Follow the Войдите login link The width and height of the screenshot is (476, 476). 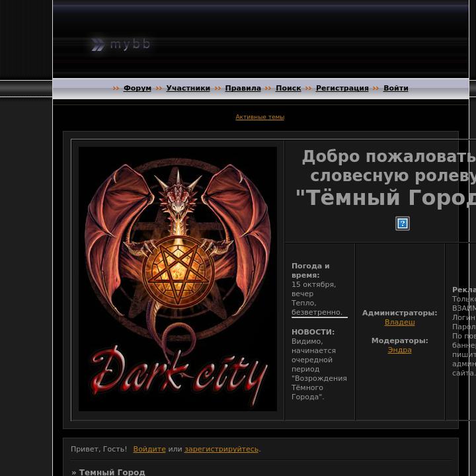pyautogui.click(x=149, y=449)
